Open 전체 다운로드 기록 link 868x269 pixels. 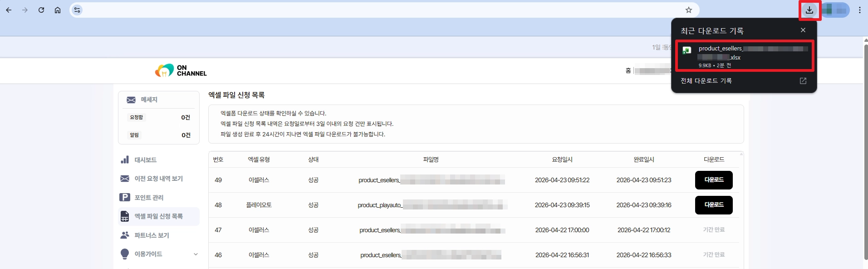click(706, 81)
